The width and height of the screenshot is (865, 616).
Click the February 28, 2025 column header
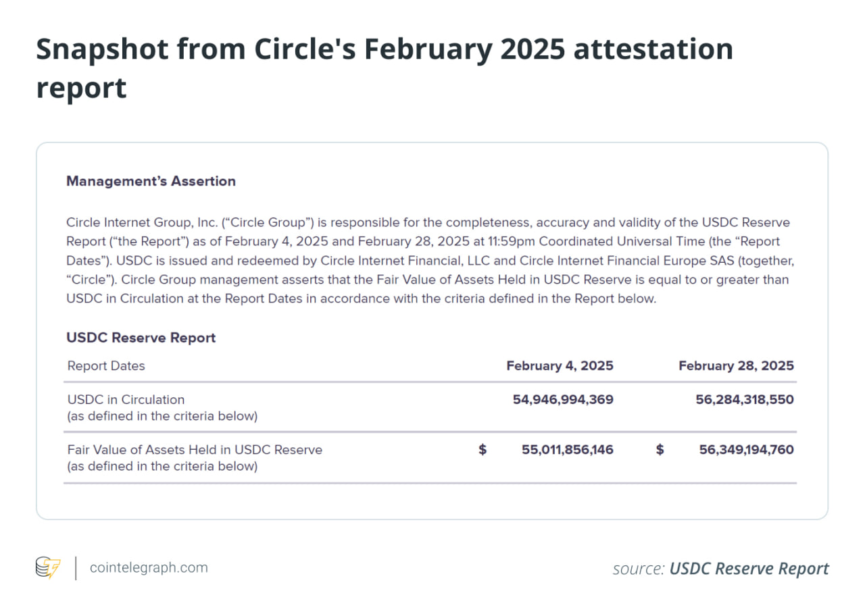[736, 366]
